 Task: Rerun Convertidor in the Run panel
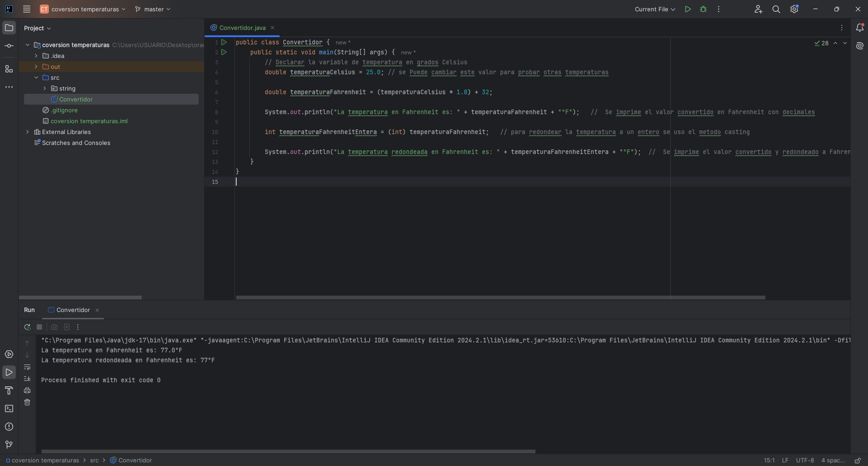coord(27,327)
